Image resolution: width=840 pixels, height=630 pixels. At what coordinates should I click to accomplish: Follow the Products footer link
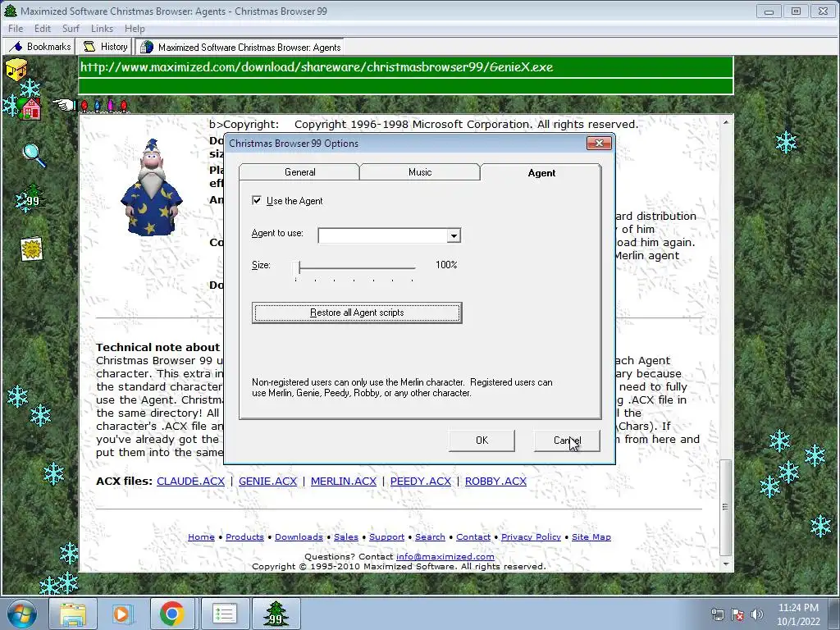[244, 536]
